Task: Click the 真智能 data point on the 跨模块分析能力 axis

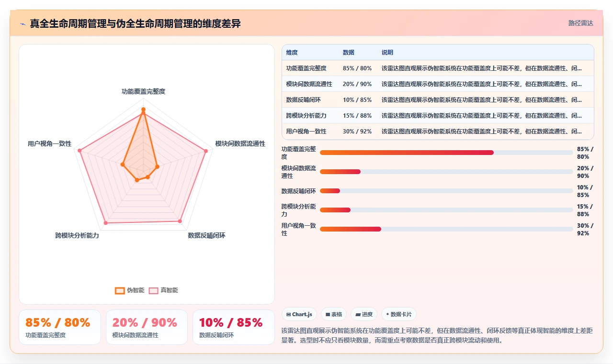Action: 106,223
